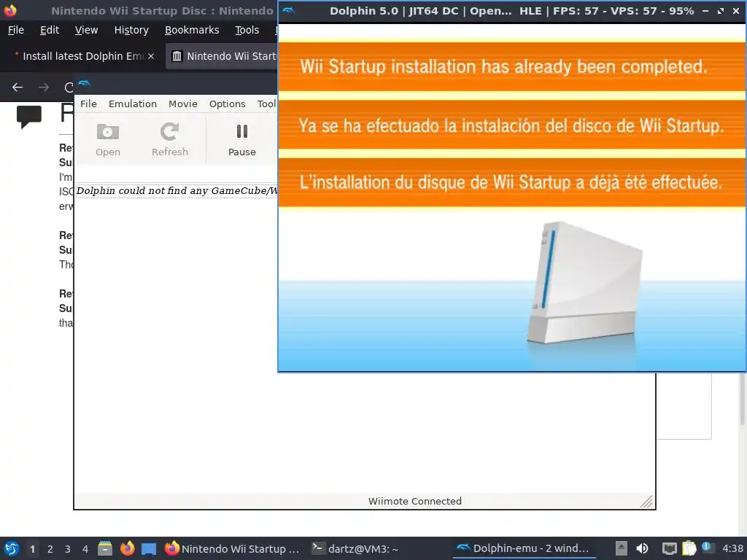The width and height of the screenshot is (747, 560).
Task: Click the Spanish 'Ya se ha efectuado' message
Action: (511, 125)
